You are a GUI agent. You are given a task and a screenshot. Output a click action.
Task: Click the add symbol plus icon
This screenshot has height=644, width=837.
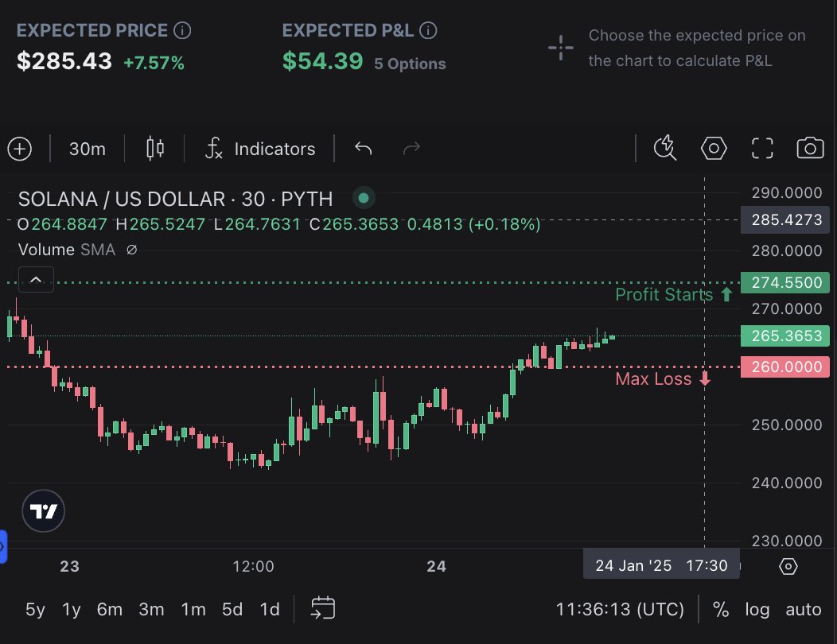click(x=19, y=149)
